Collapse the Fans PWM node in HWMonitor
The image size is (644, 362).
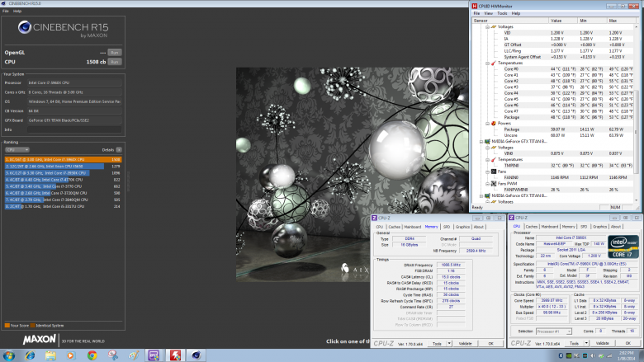(487, 184)
